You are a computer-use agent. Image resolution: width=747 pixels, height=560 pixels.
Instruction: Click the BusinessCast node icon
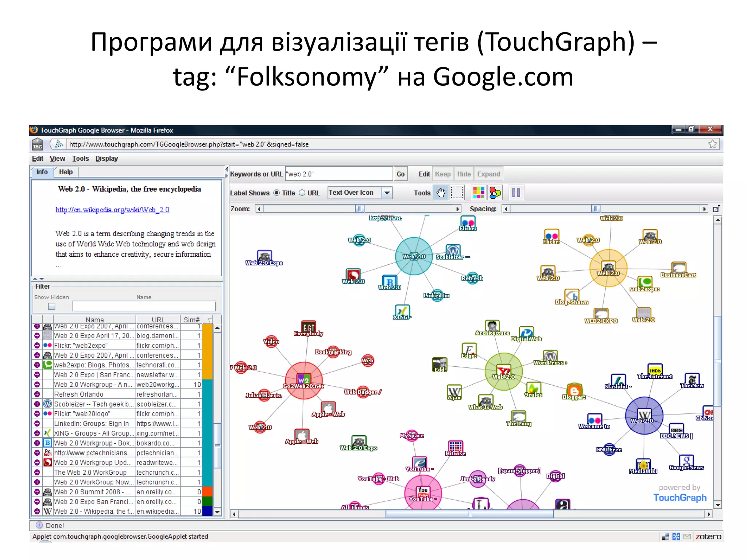(x=678, y=268)
